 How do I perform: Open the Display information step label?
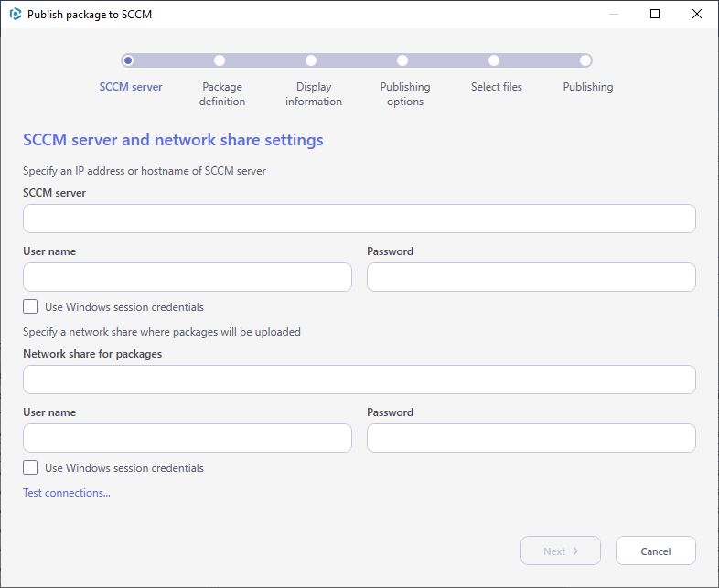(x=314, y=94)
